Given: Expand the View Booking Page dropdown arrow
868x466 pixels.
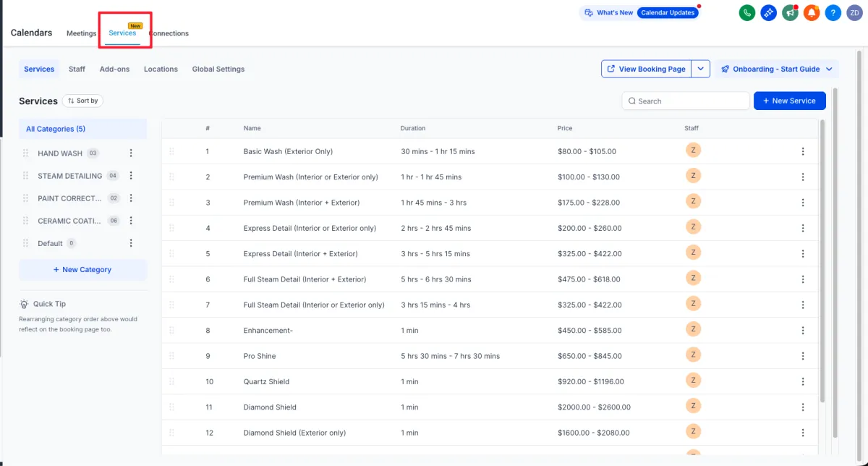Looking at the screenshot, I should [700, 69].
